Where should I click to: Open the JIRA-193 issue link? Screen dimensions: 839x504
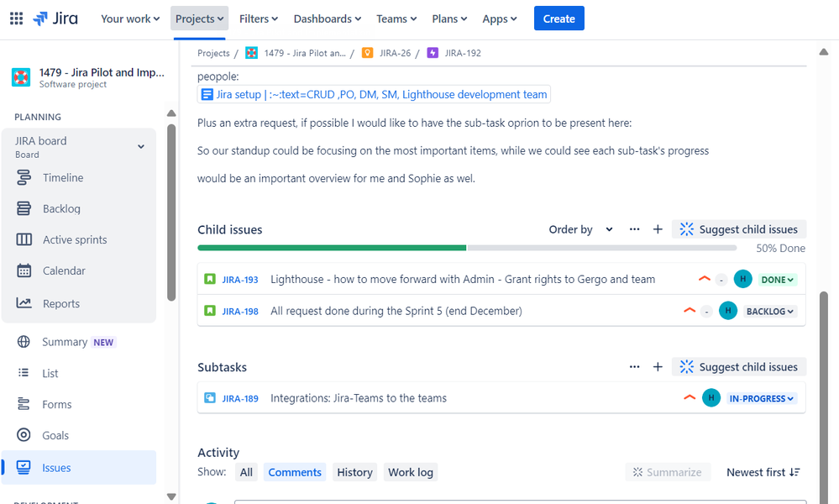240,280
